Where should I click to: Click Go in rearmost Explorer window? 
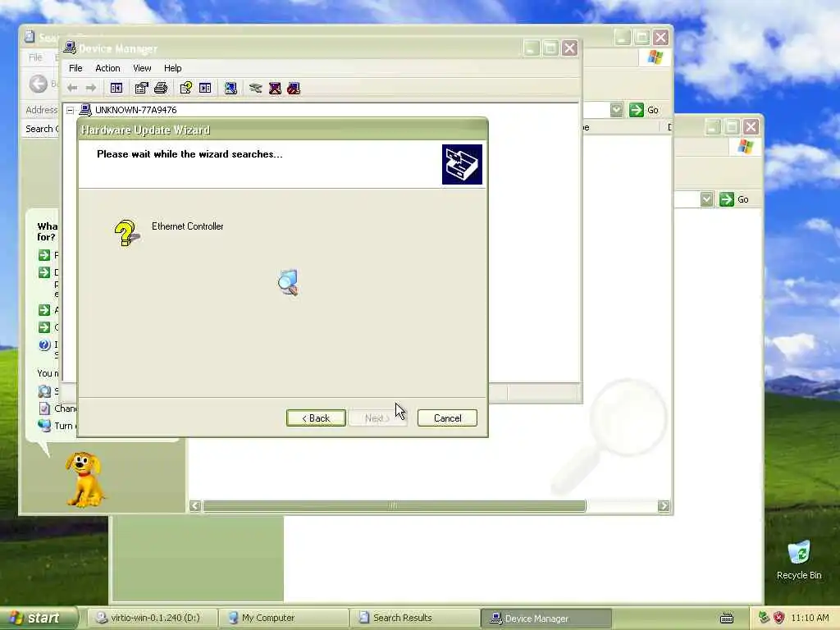point(734,199)
